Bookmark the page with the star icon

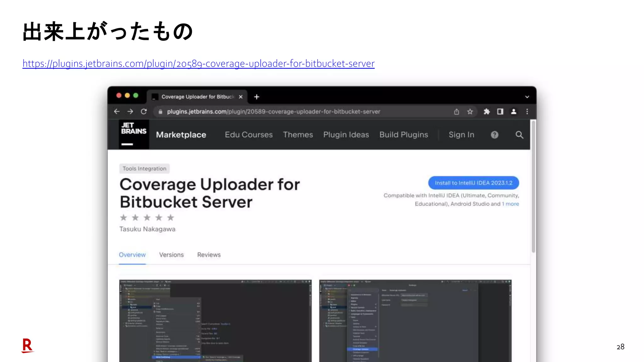[x=470, y=112]
